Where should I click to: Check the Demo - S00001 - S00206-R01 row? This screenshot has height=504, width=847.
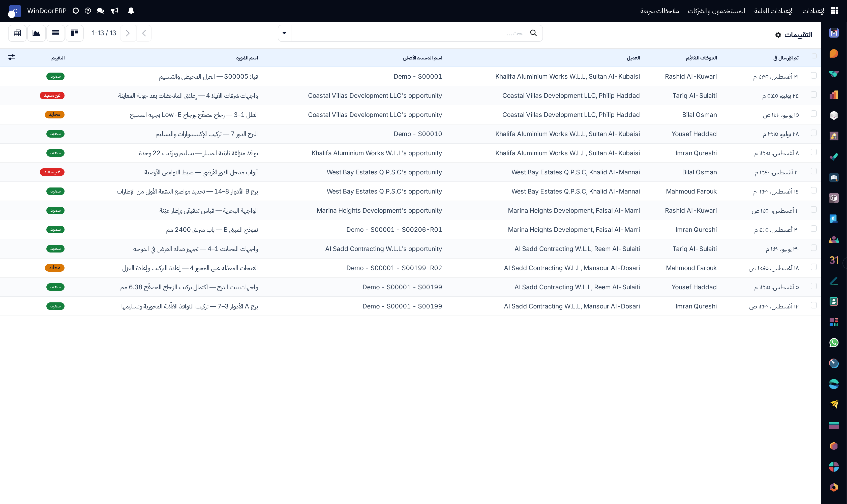[814, 229]
